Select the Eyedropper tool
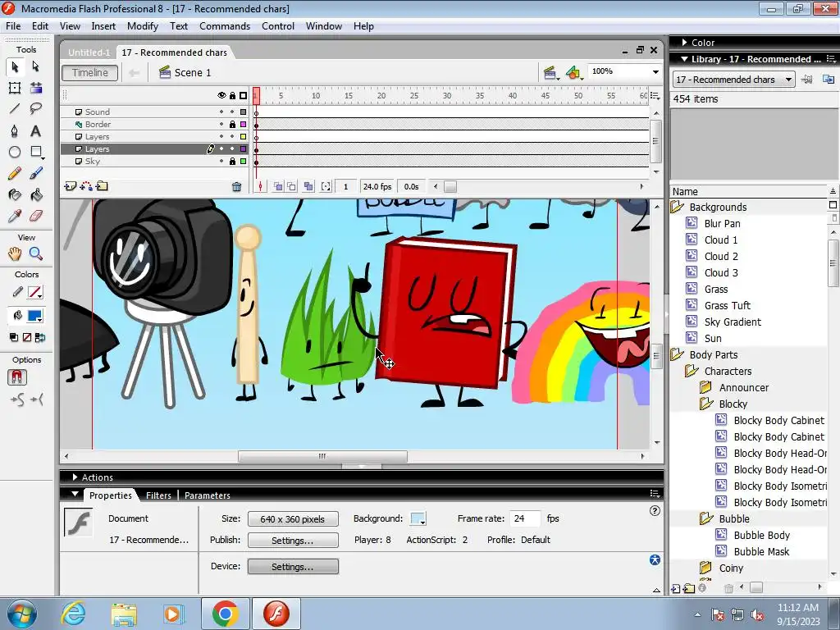840x630 pixels. click(15, 216)
